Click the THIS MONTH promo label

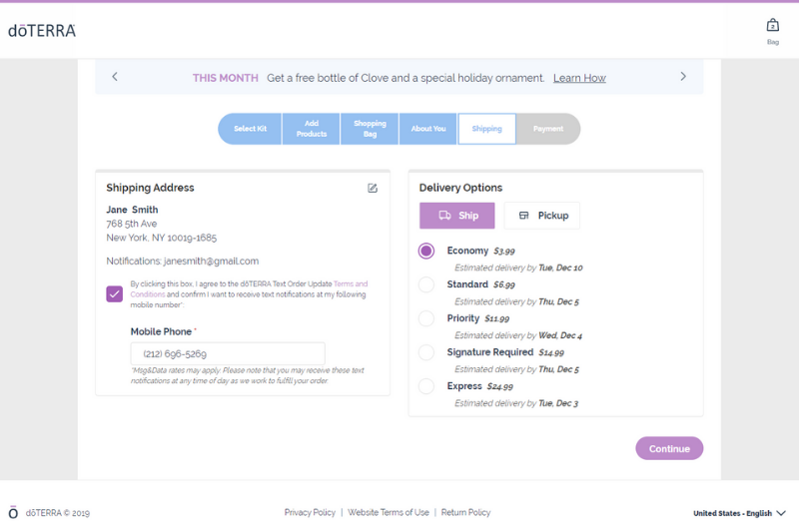tap(226, 78)
